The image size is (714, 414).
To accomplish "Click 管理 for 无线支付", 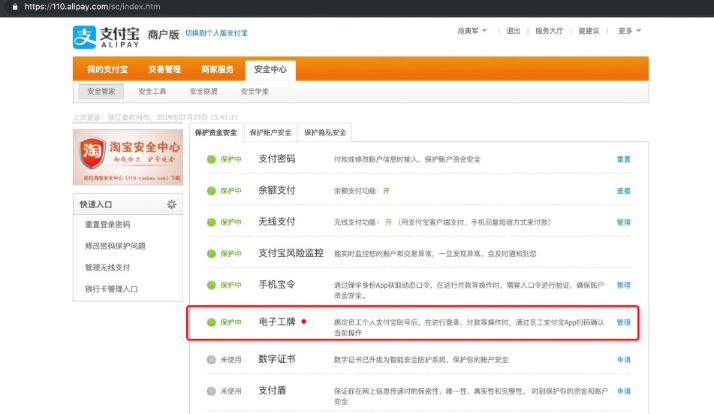I will (x=623, y=222).
